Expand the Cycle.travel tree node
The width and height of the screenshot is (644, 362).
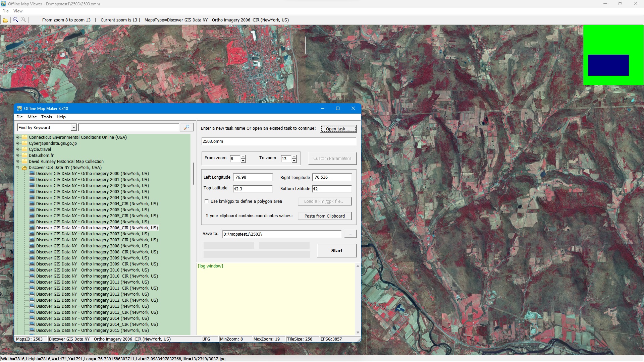tap(17, 149)
